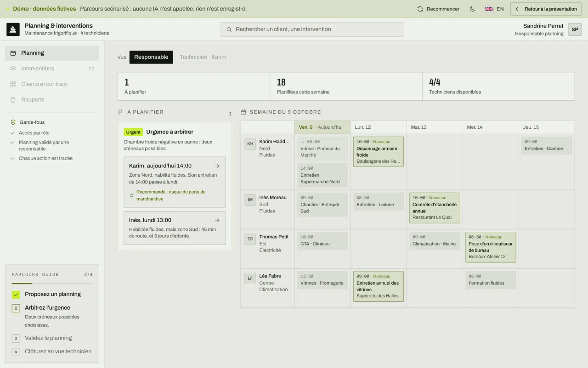Switch language with the UK flag icon
Viewport: 588px width, 368px height.
tap(489, 9)
